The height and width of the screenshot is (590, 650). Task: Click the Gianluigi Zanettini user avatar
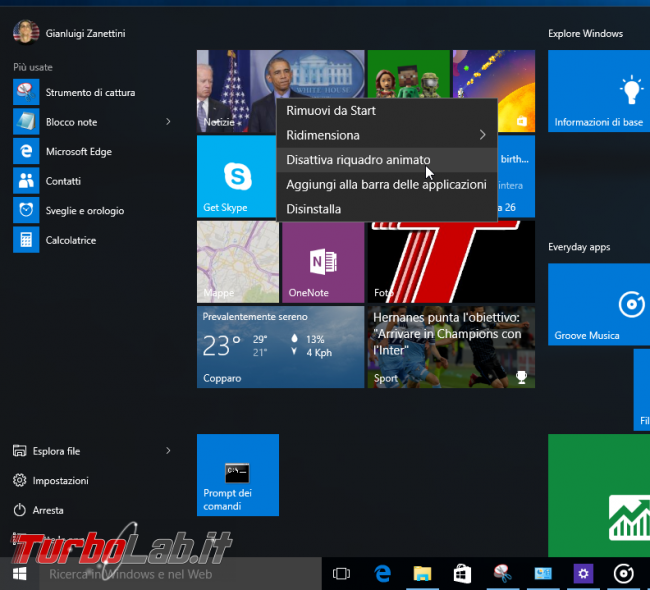click(x=26, y=32)
